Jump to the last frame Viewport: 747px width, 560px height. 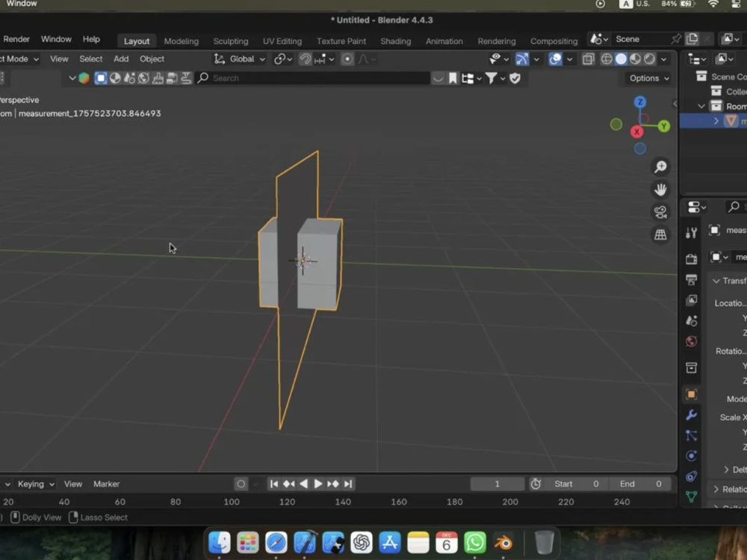pyautogui.click(x=348, y=484)
